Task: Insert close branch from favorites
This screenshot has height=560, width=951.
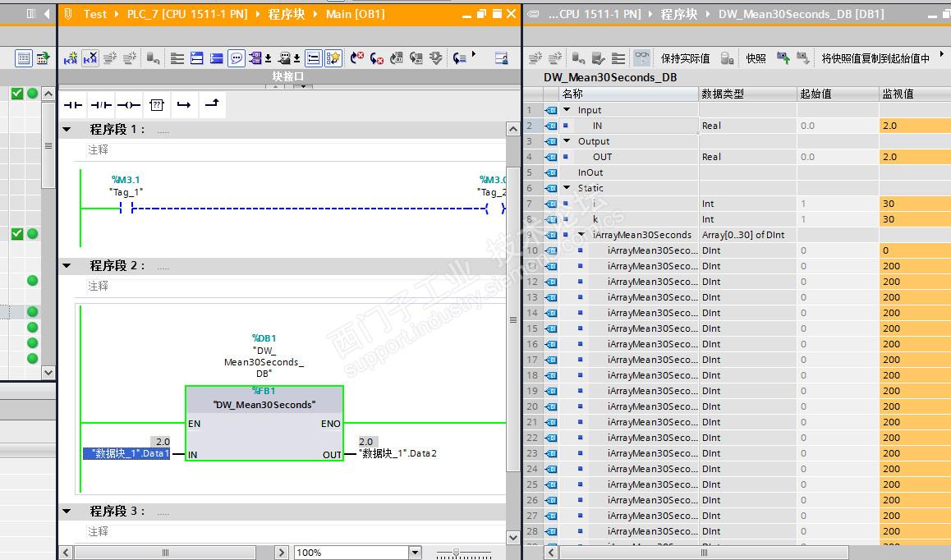Action: pos(212,104)
